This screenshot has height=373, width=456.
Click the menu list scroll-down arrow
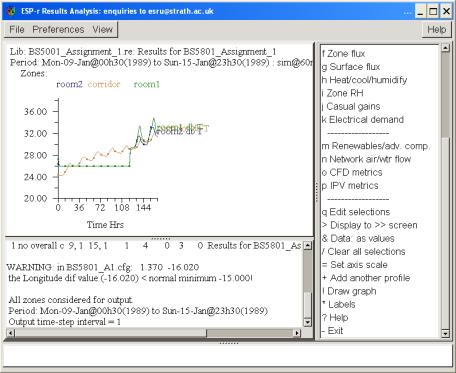point(445,333)
